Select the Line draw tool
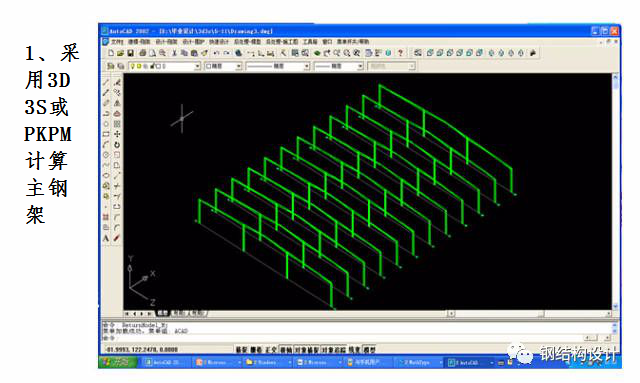Viewport: 640px width, 383px height. tap(106, 82)
